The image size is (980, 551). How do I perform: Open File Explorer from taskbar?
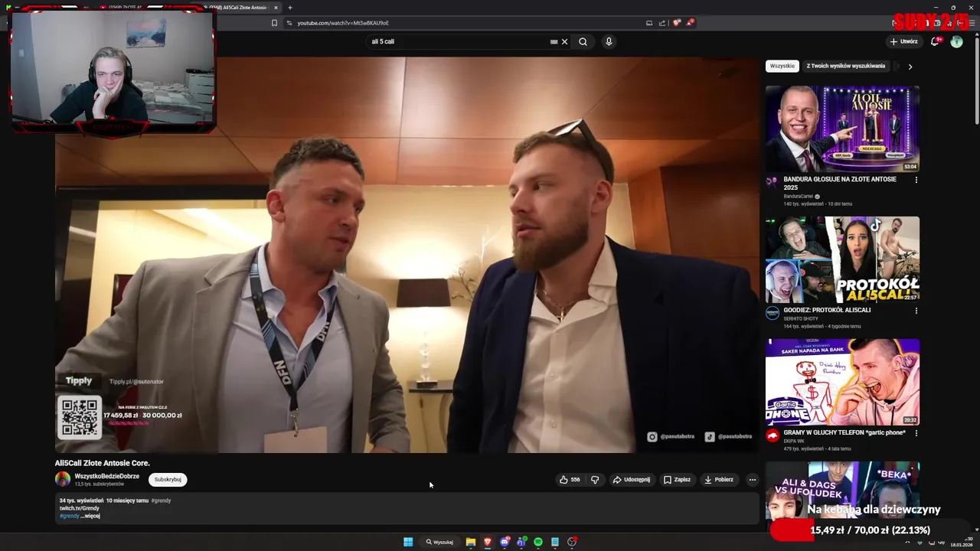[471, 542]
